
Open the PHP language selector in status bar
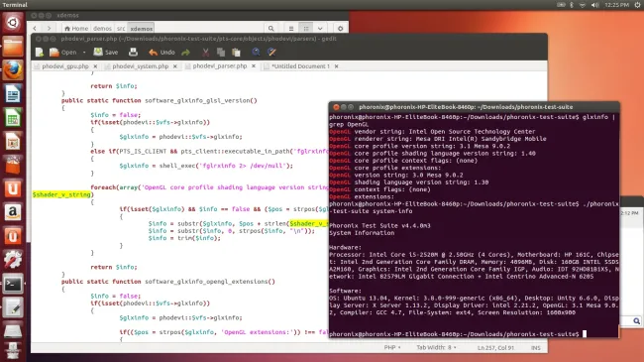[x=392, y=347]
